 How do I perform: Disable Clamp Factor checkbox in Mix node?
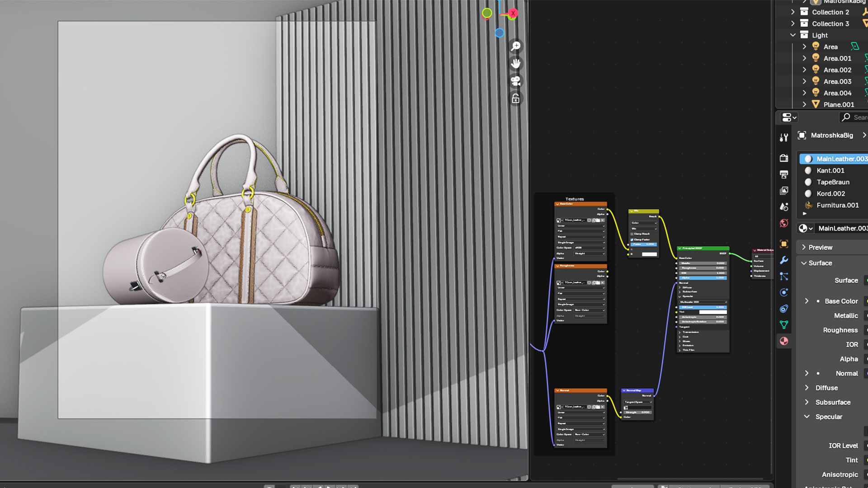click(632, 239)
